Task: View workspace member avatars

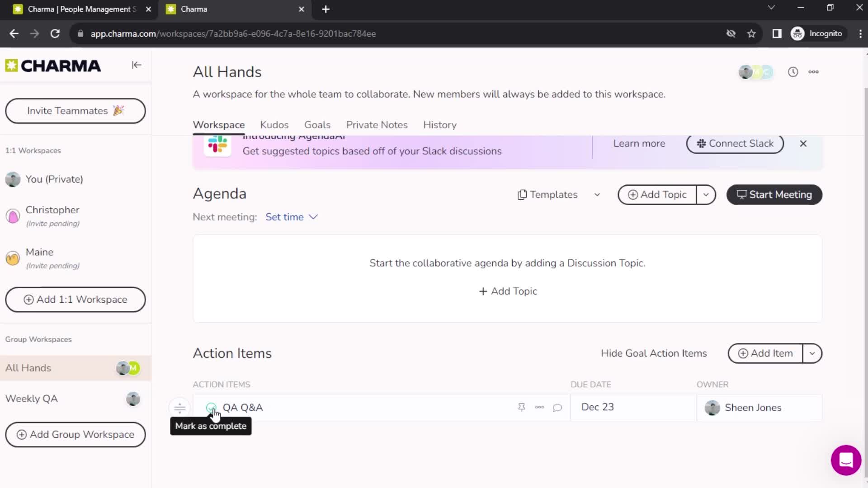Action: (755, 72)
